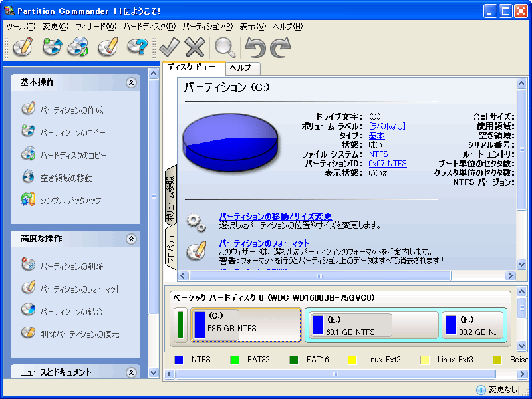Viewport: 532px width, 399px height.
Task: Open the パーティション(P) menu
Action: coord(207,27)
